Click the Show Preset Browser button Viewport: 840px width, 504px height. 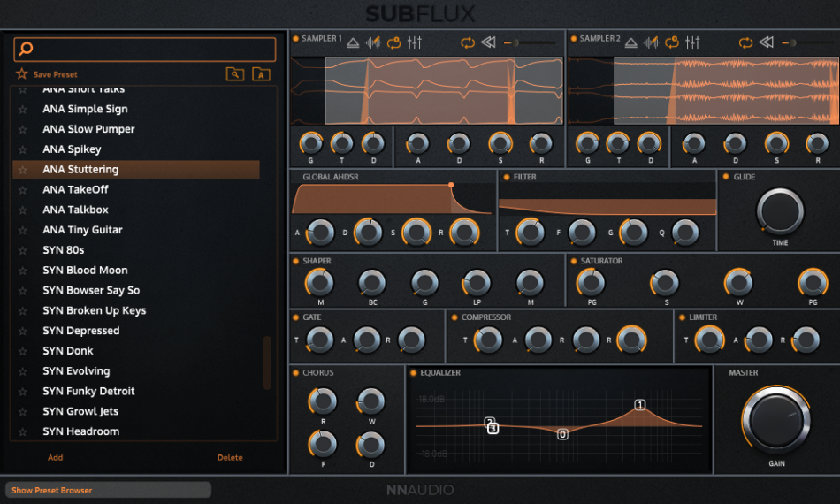tap(108, 490)
